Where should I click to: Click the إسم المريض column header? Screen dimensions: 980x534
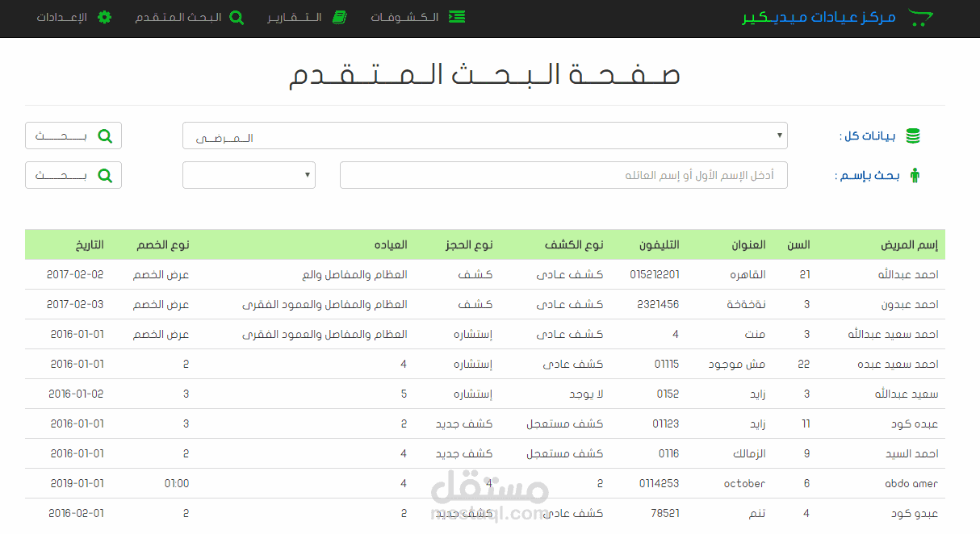910,244
